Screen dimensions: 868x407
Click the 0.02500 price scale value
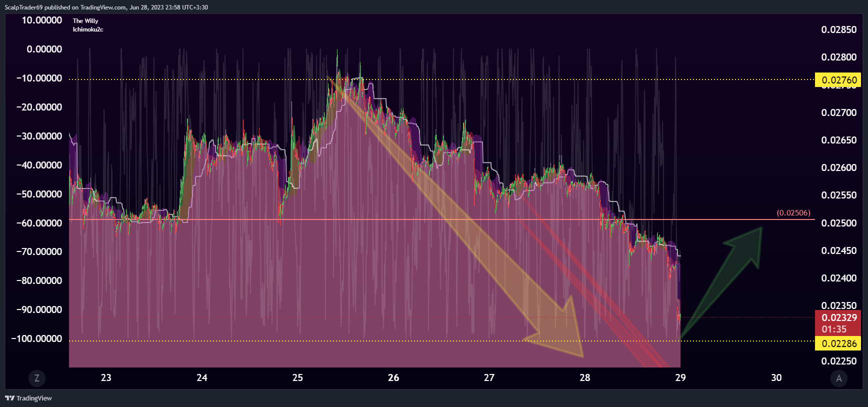[839, 223]
